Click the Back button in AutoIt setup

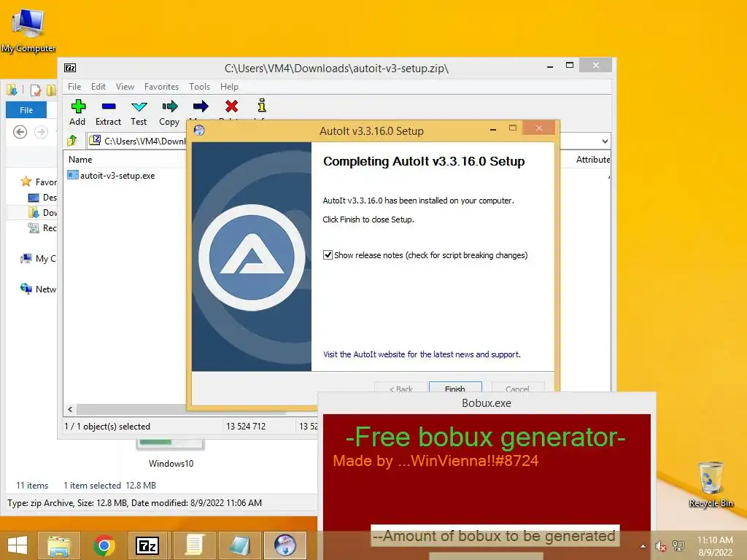click(x=400, y=387)
